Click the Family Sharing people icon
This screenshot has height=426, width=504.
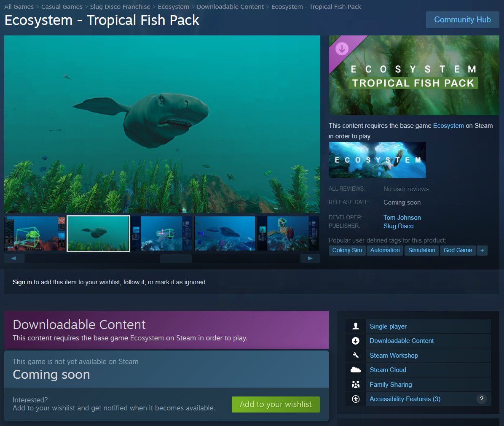tap(356, 385)
